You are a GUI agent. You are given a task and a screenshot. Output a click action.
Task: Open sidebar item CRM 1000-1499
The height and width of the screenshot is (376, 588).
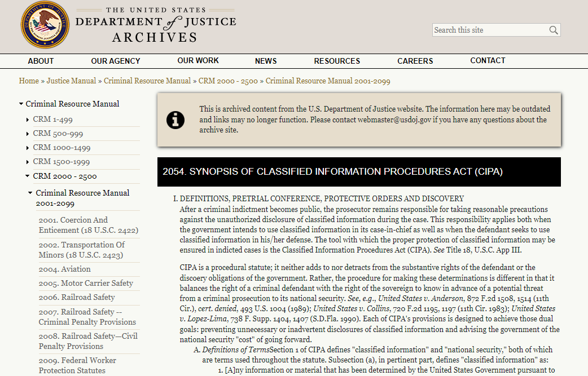point(62,148)
